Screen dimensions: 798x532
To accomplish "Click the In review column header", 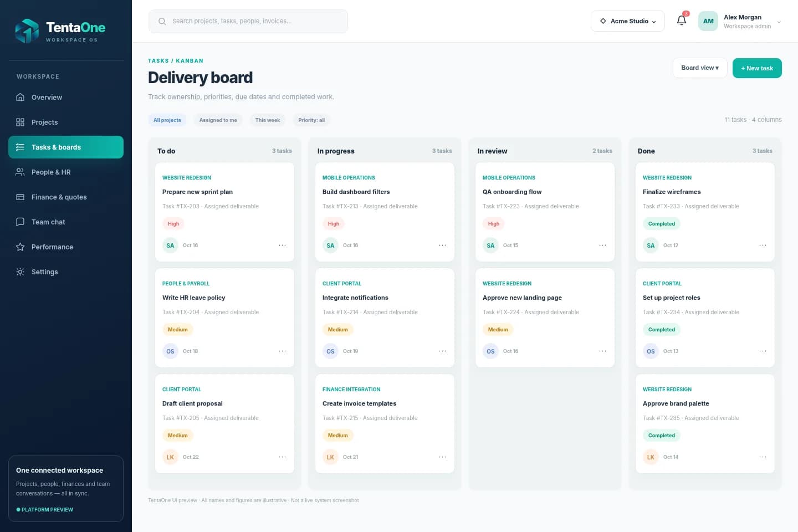I will [x=492, y=151].
